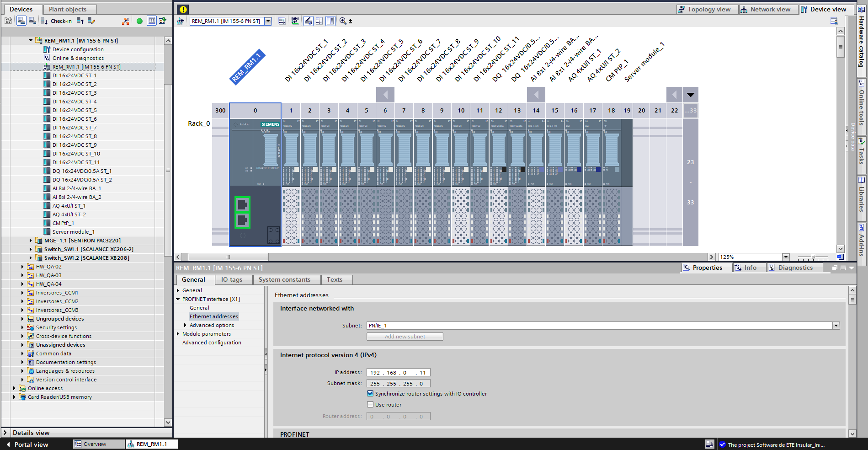Open the 125% zoom level dropdown

pos(786,257)
